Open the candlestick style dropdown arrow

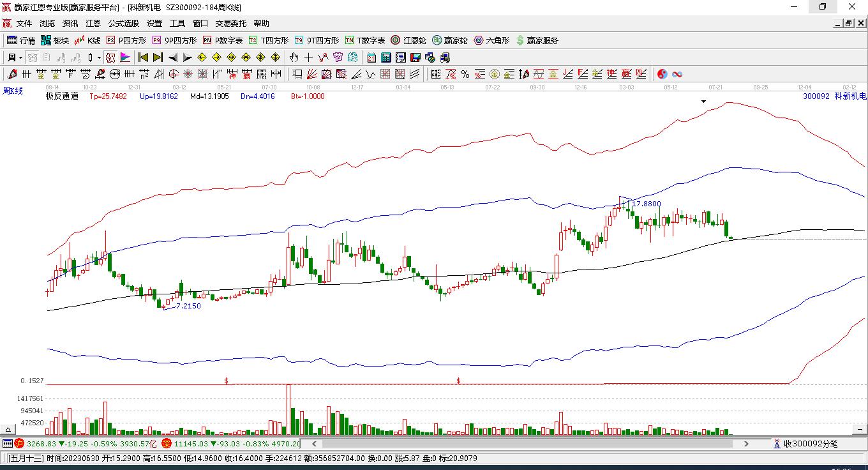click(x=100, y=57)
